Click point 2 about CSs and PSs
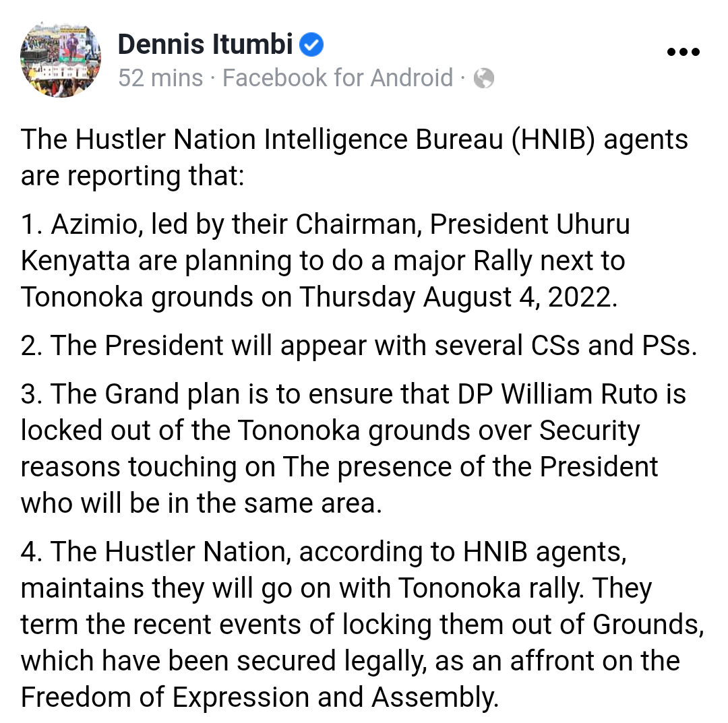 [359, 345]
